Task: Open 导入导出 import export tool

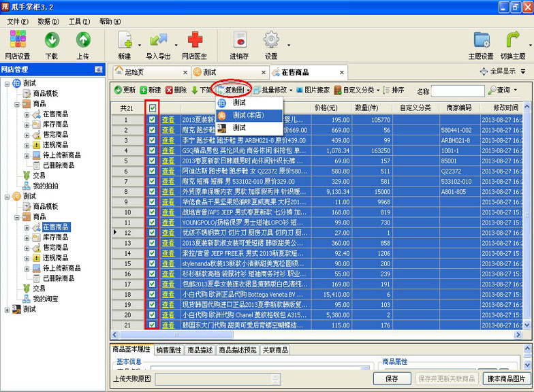Action: click(158, 44)
